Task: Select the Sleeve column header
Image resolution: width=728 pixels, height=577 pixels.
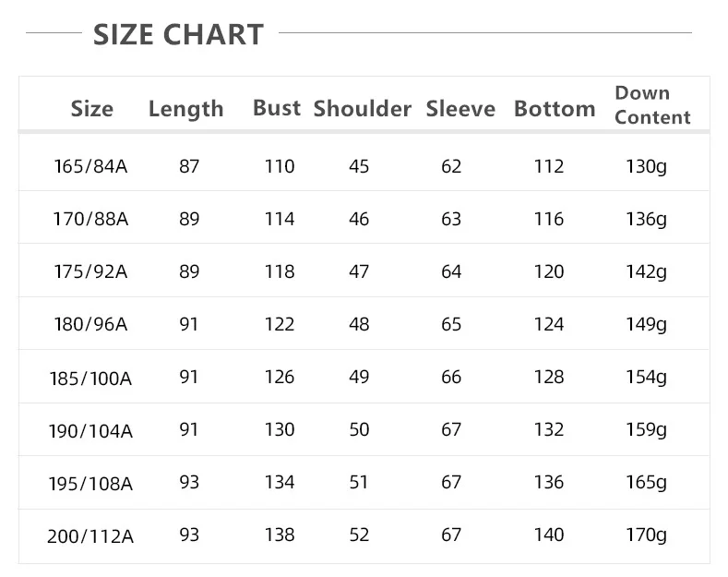Action: tap(460, 109)
